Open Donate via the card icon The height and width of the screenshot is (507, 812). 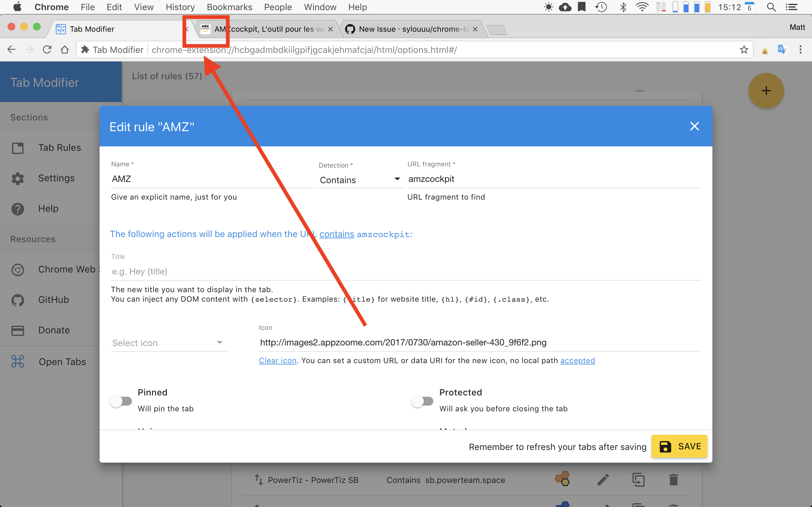click(17, 330)
